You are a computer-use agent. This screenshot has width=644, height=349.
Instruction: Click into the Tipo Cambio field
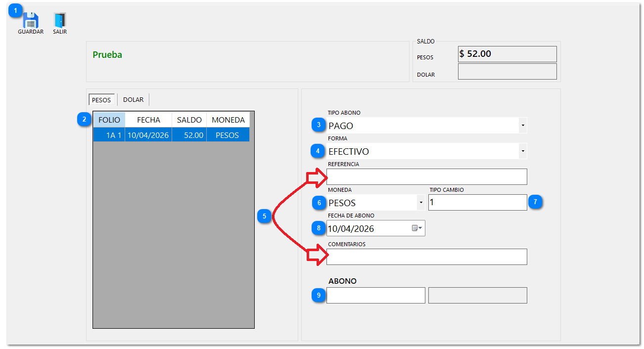(x=478, y=202)
